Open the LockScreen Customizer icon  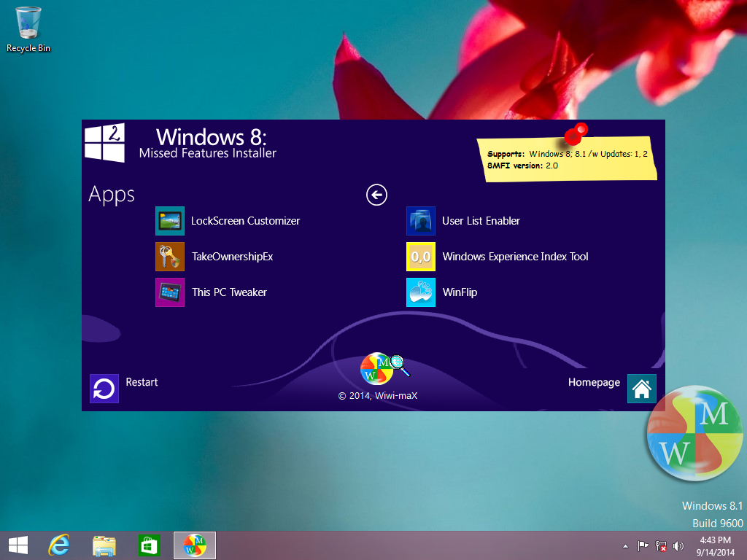(x=170, y=221)
